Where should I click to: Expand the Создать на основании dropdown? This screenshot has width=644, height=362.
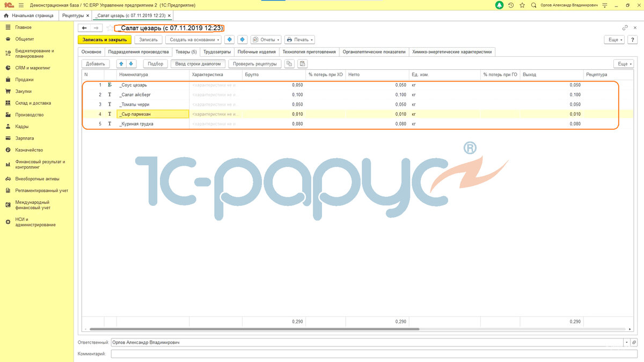193,40
